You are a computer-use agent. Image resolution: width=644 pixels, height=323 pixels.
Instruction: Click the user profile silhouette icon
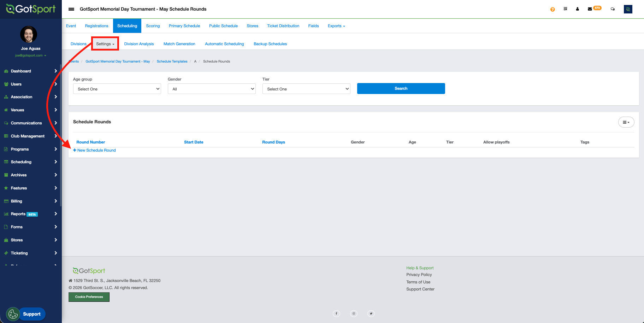[577, 9]
